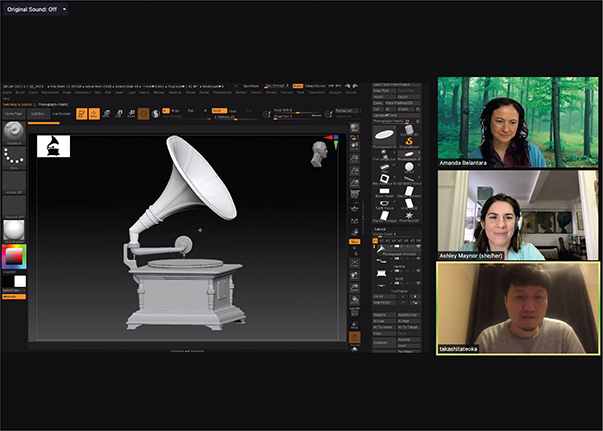
Task: Activate the Draw mode button
Action: click(94, 114)
